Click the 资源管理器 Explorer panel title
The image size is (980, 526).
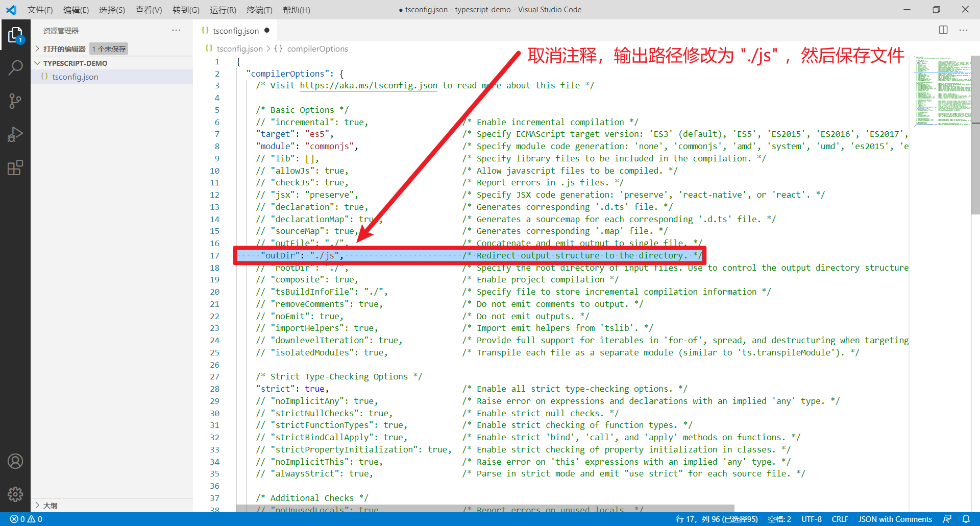click(x=61, y=31)
